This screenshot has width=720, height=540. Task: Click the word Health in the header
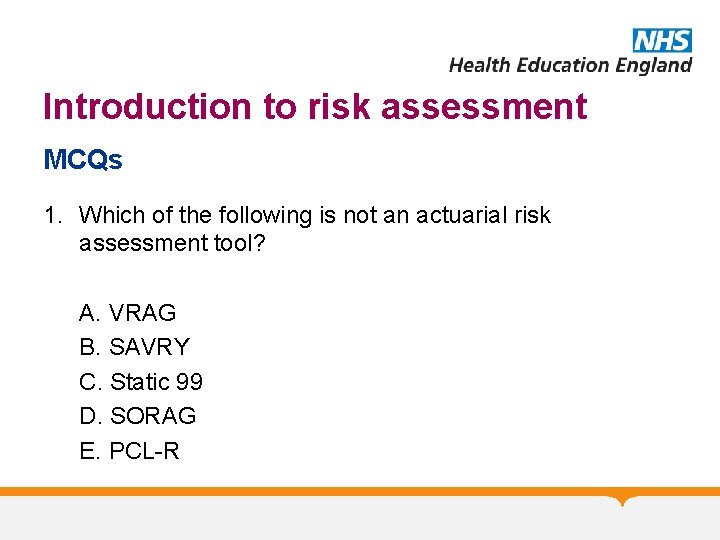(480, 65)
